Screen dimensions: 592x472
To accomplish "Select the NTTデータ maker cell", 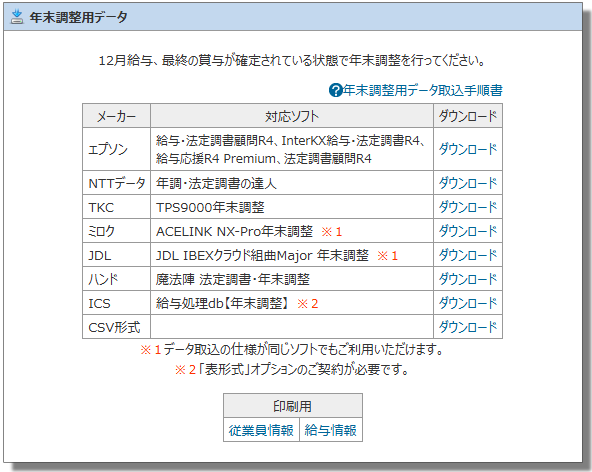I will [x=116, y=183].
